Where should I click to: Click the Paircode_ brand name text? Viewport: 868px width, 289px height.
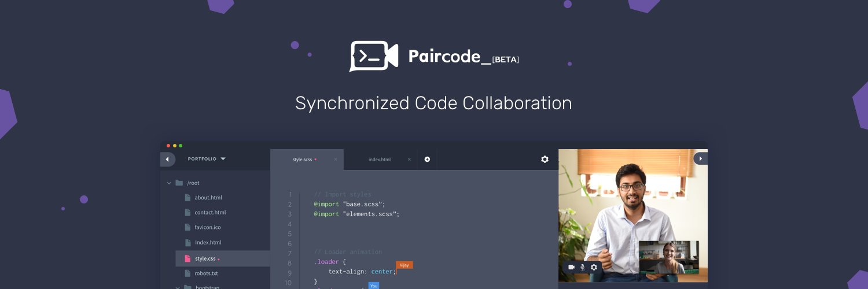pos(449,56)
